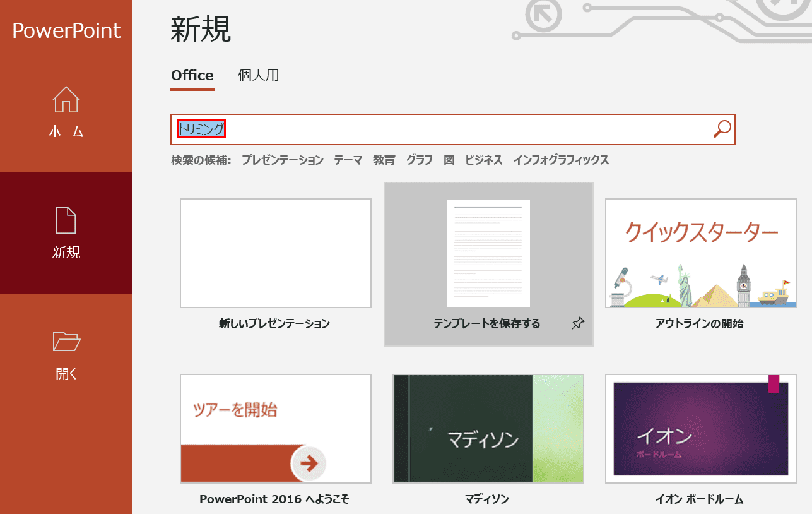Open the クイックスターター thumbnail
Image resolution: width=812 pixels, height=514 pixels.
(701, 253)
